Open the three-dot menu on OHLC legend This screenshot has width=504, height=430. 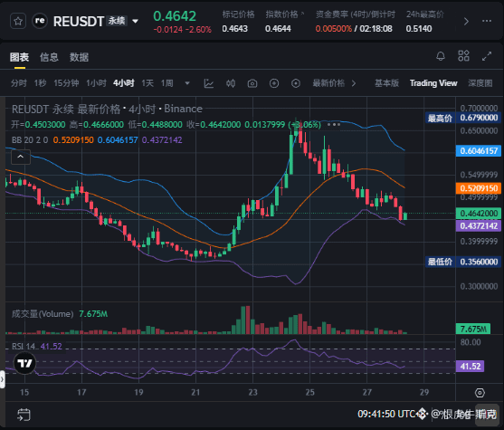click(334, 124)
